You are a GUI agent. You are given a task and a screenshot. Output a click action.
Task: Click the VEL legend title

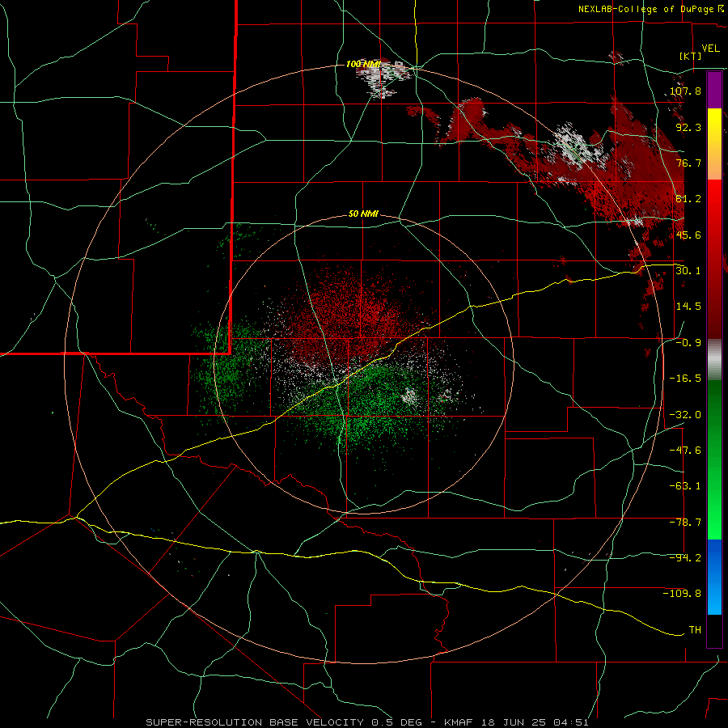[710, 49]
